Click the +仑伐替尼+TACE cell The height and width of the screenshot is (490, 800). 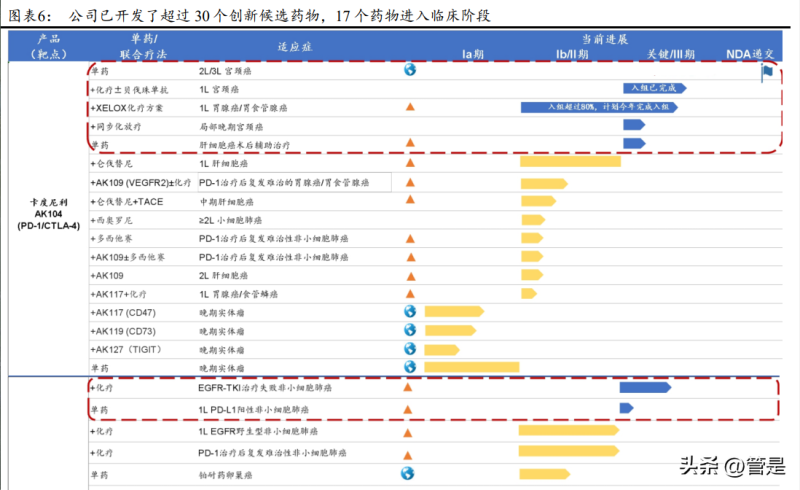pos(127,202)
